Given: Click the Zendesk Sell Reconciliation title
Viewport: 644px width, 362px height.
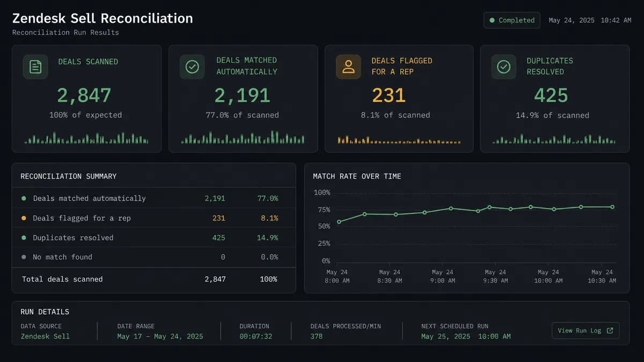Looking at the screenshot, I should tap(103, 18).
